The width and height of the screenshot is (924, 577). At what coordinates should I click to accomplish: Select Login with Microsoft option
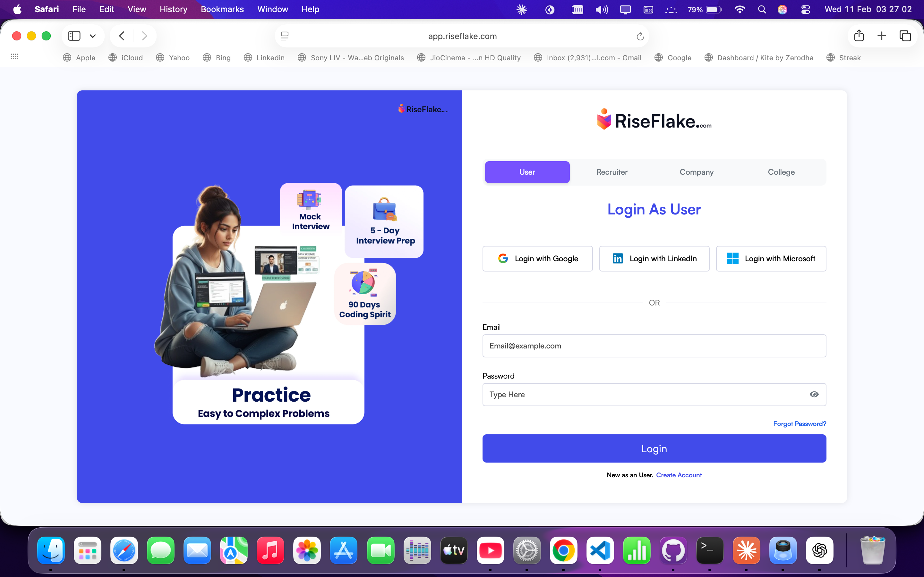click(x=771, y=258)
